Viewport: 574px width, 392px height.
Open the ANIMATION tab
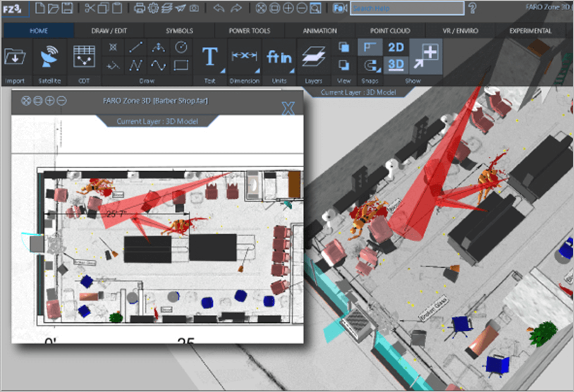[320, 31]
